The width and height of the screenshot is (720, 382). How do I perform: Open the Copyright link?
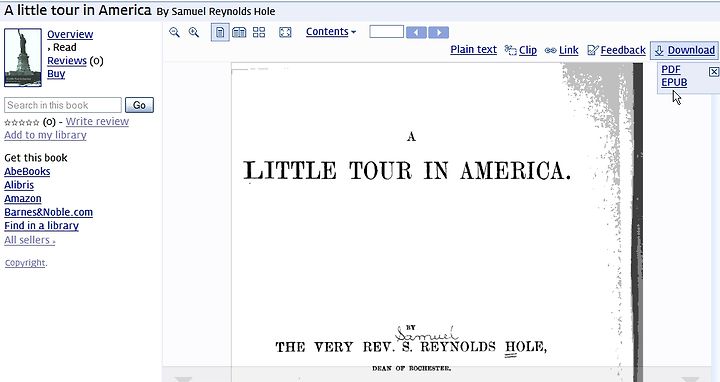[x=25, y=263]
